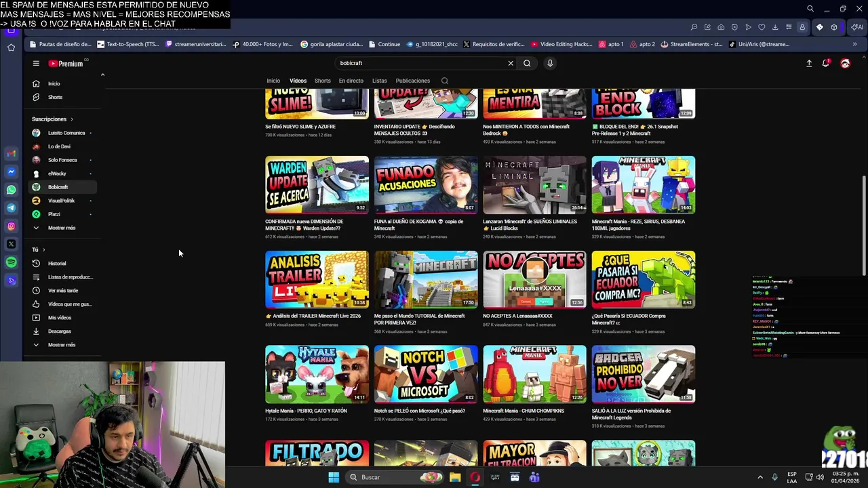Expand the Tú section chevron
Image resolution: width=868 pixels, height=488 pixels.
point(43,249)
